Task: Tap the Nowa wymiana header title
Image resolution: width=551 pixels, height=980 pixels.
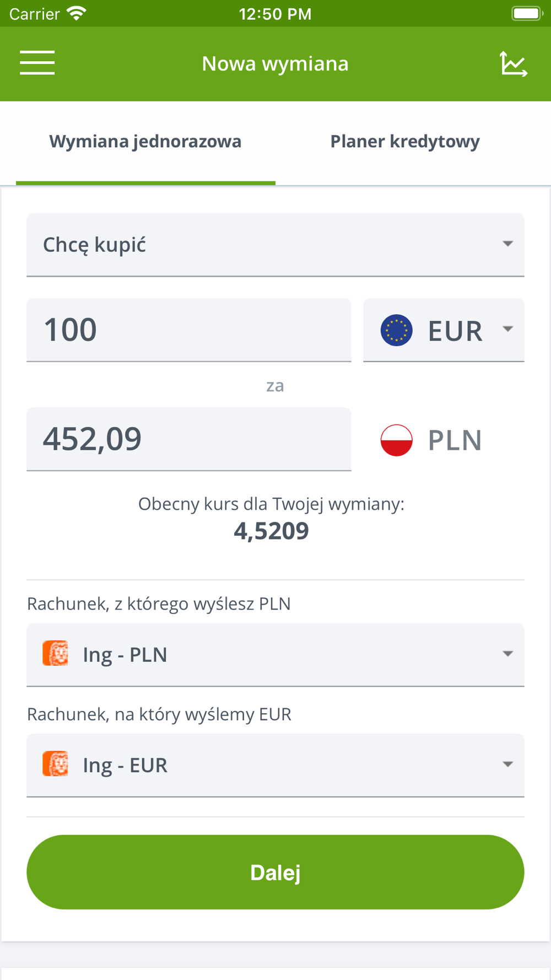Action: click(275, 63)
